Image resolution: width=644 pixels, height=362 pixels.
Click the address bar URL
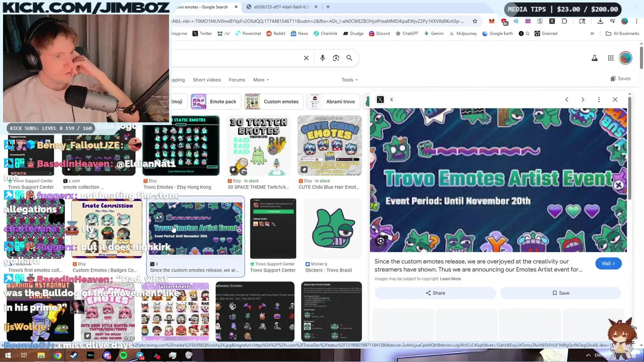click(x=318, y=21)
